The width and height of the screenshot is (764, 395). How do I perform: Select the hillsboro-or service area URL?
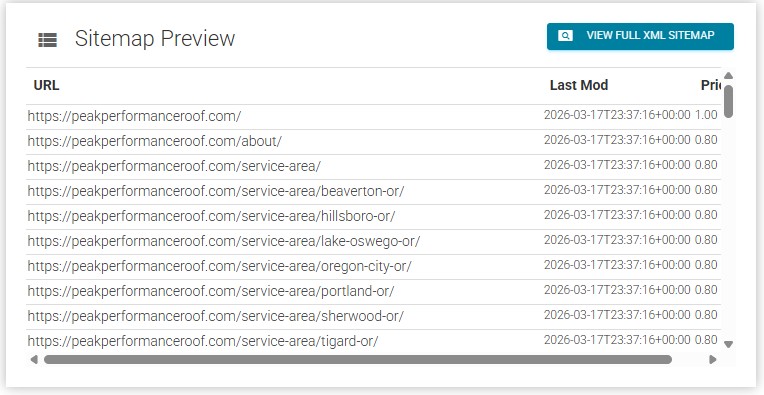(211, 216)
